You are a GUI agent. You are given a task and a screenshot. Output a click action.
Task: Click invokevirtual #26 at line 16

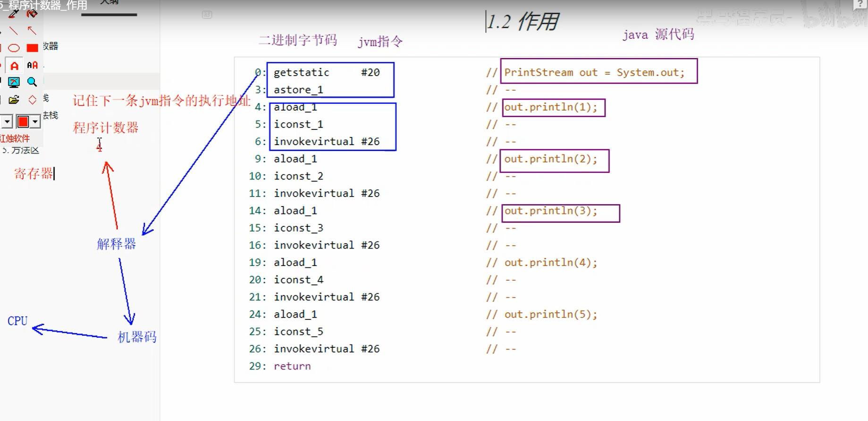point(327,245)
